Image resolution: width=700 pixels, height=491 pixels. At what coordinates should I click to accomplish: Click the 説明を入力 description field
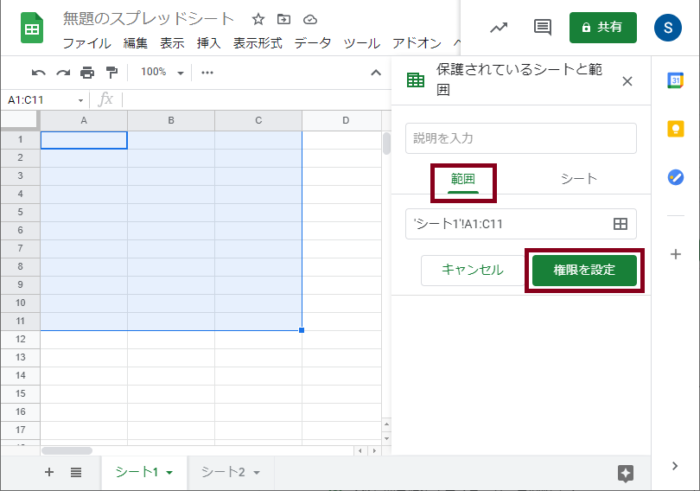click(x=520, y=138)
